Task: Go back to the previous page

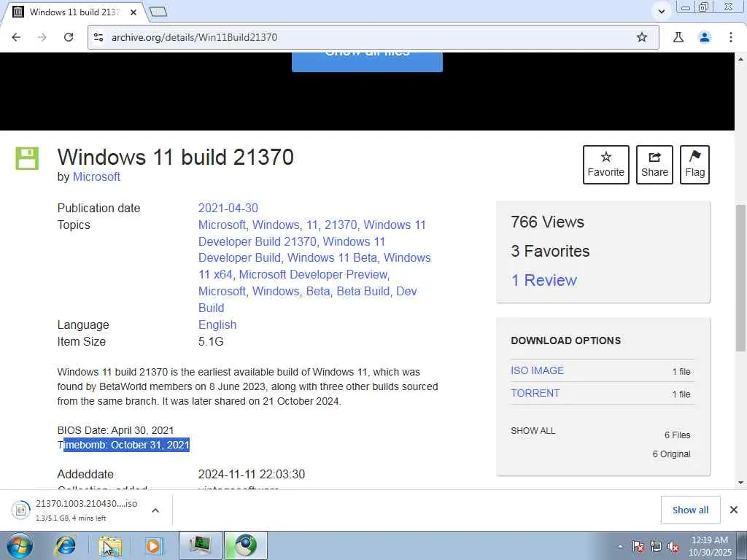Action: coord(16,37)
